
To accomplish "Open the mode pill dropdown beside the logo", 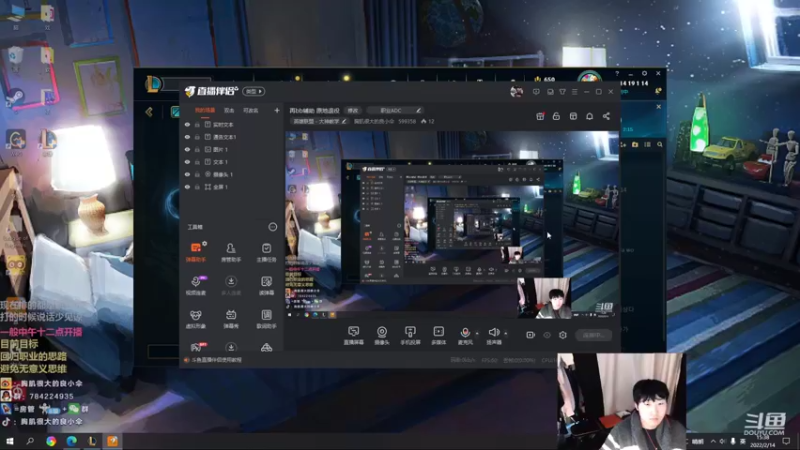I will [254, 91].
